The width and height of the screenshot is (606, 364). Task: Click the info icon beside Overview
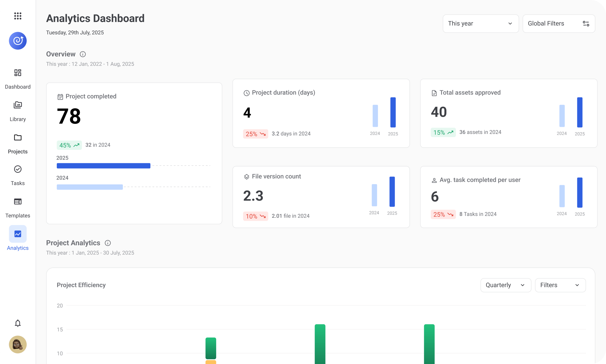pos(83,54)
